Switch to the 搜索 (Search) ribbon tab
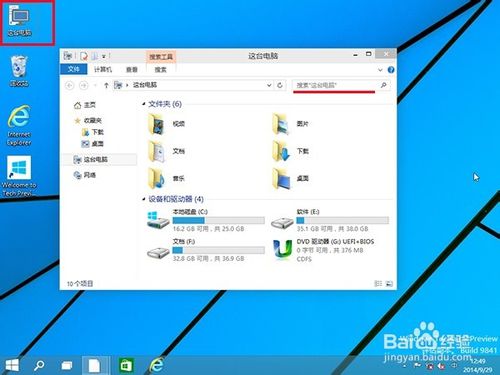The height and width of the screenshot is (375, 500). pyautogui.click(x=161, y=69)
